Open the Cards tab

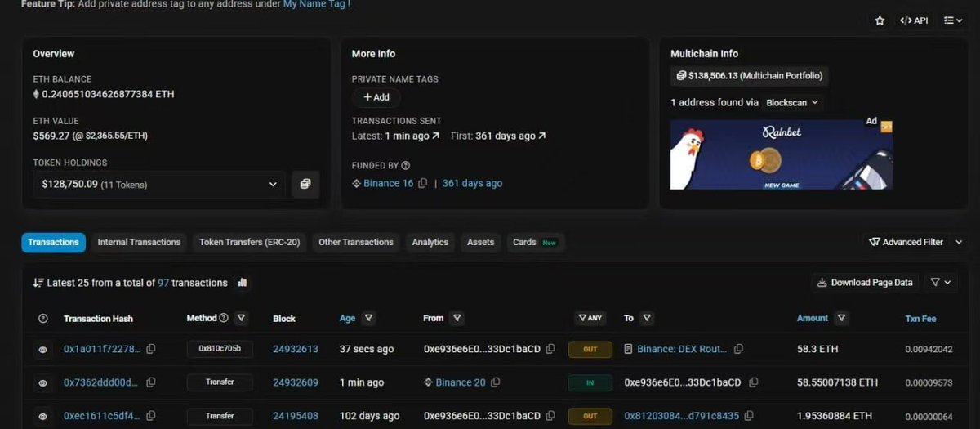534,243
